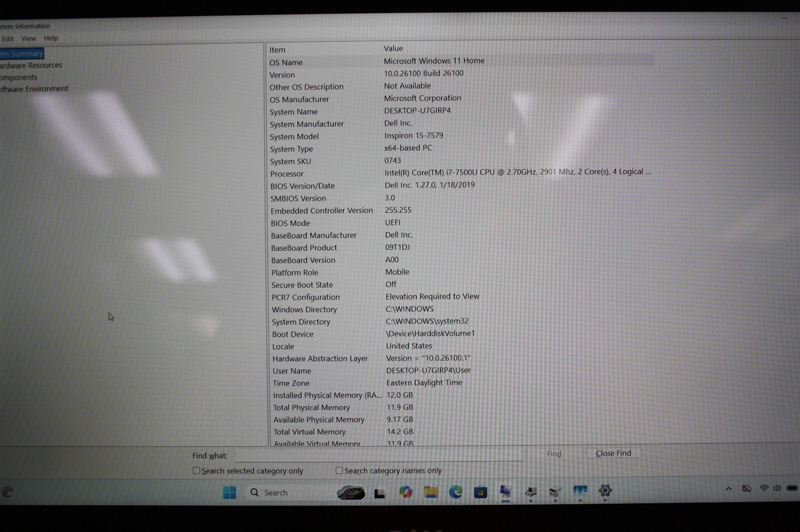Open the View menu

coord(29,38)
